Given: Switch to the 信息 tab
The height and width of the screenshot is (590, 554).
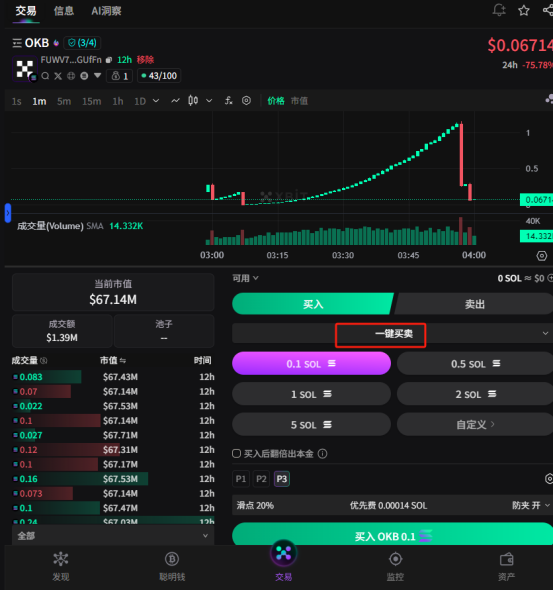Looking at the screenshot, I should point(64,11).
